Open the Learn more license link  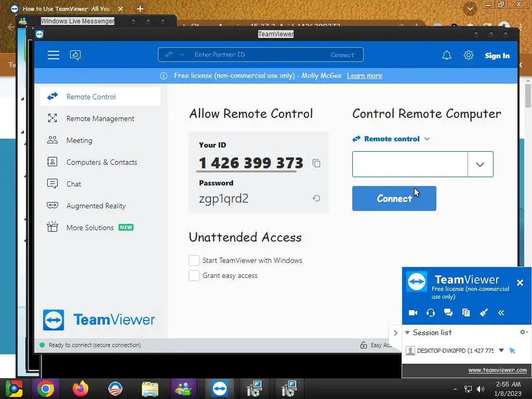pyautogui.click(x=364, y=76)
